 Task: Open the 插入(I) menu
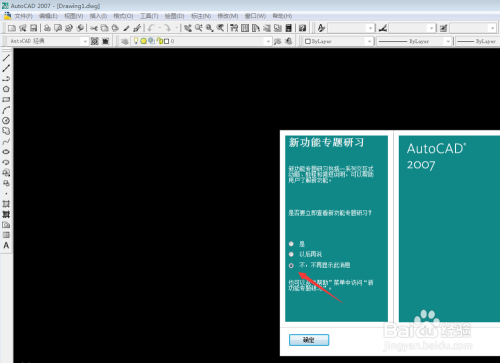[x=98, y=16]
